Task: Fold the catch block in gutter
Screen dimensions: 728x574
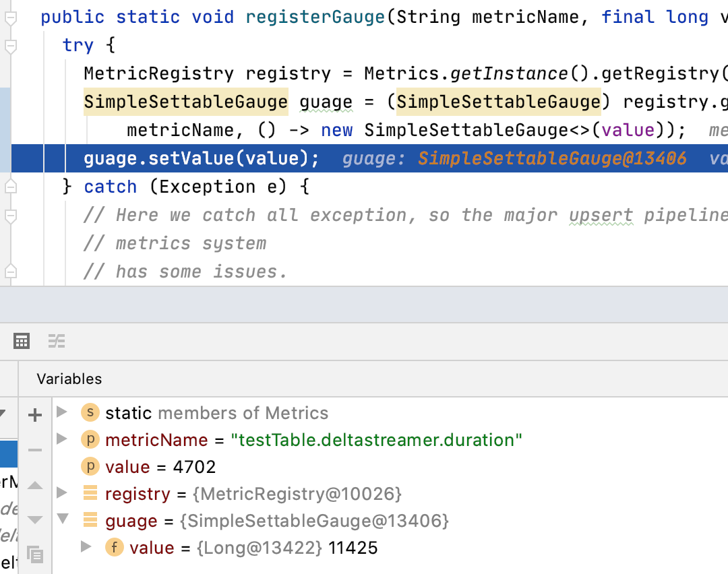Action: pyautogui.click(x=10, y=187)
